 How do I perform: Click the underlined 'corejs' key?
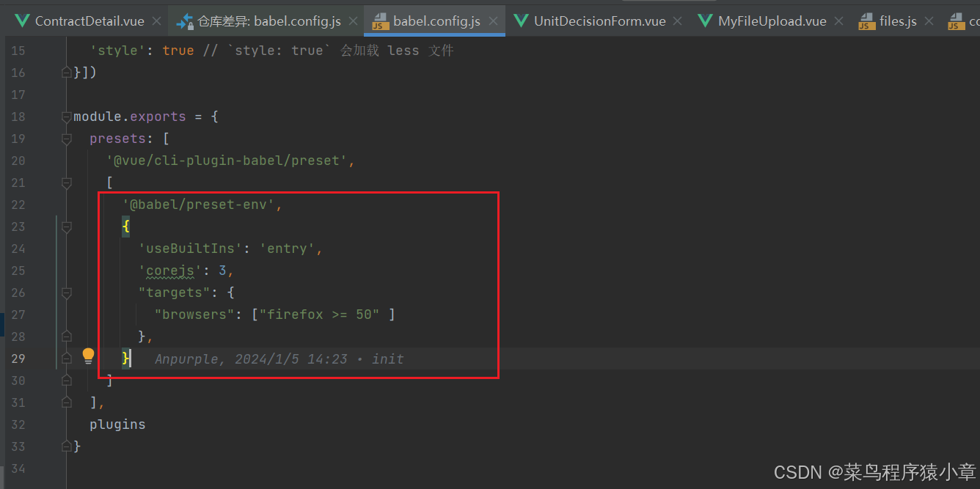click(170, 271)
